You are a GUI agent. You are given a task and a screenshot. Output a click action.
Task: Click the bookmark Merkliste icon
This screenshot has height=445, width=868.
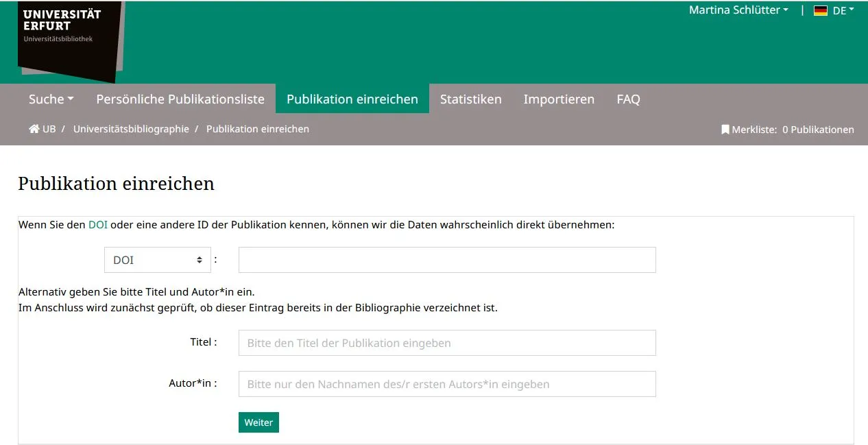coord(725,130)
